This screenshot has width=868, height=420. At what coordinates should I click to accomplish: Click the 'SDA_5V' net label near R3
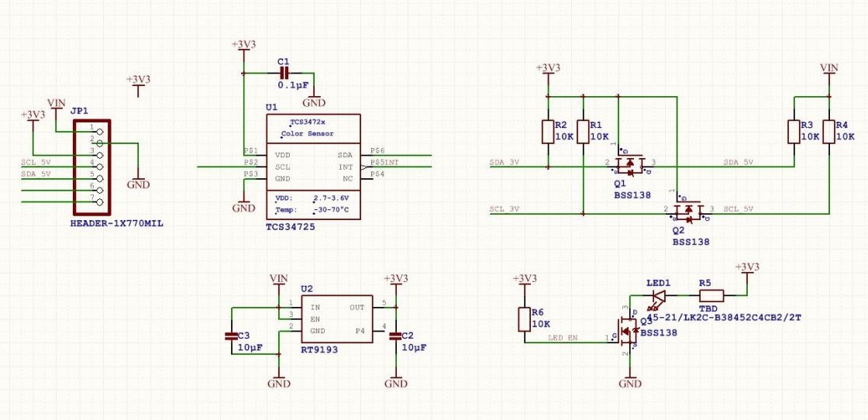[x=739, y=163]
